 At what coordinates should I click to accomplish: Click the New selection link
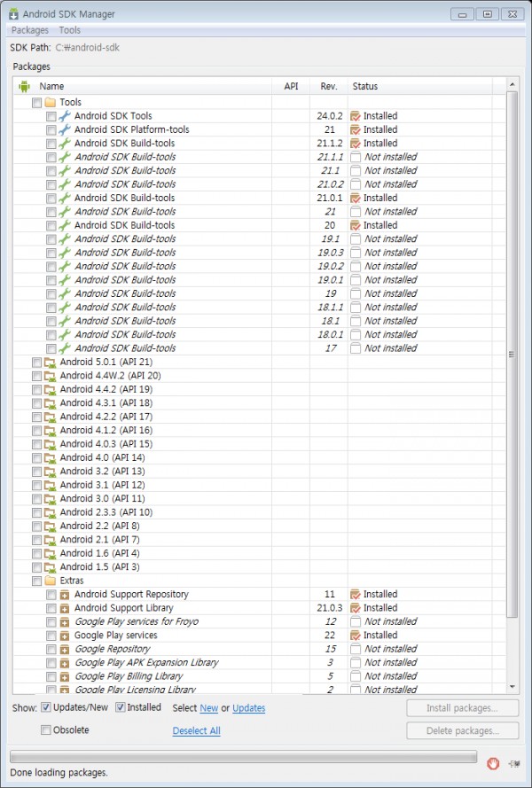pyautogui.click(x=208, y=708)
